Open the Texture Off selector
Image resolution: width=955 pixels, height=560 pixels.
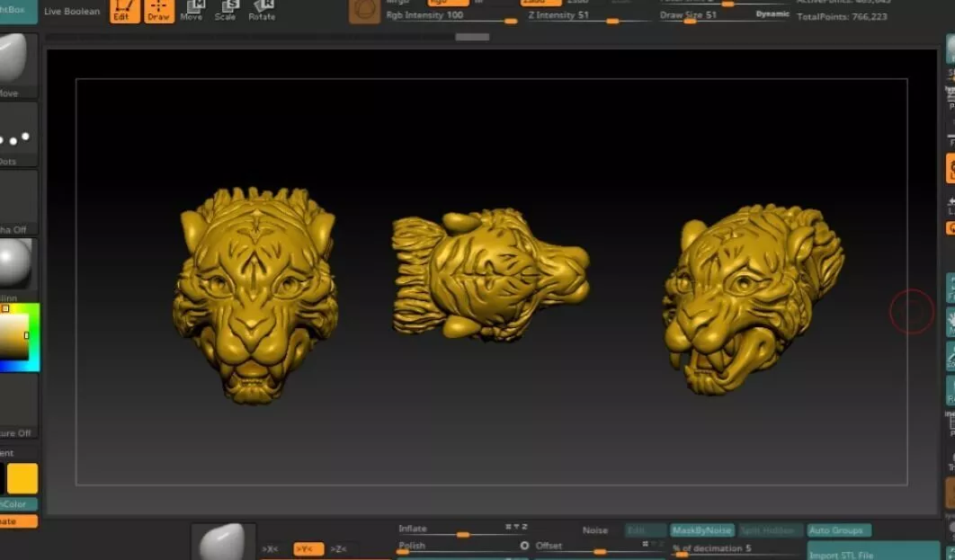click(x=18, y=405)
